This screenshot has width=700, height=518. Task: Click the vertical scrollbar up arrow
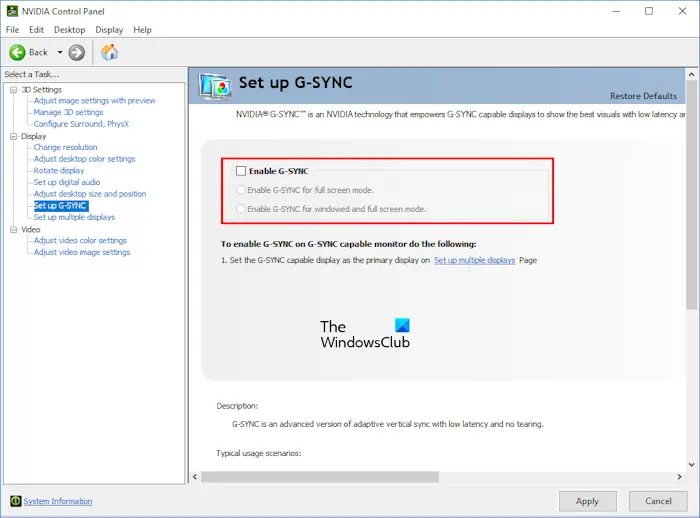coord(692,75)
